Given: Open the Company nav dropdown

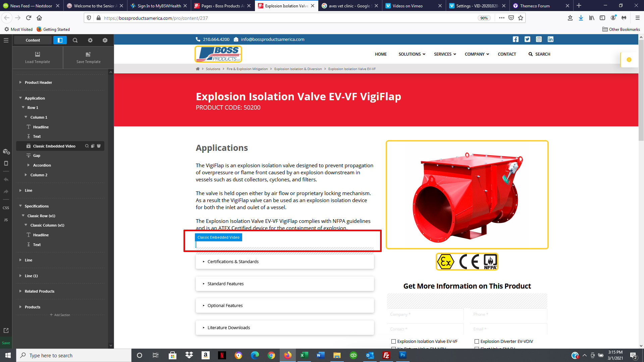Looking at the screenshot, I should click(x=477, y=54).
